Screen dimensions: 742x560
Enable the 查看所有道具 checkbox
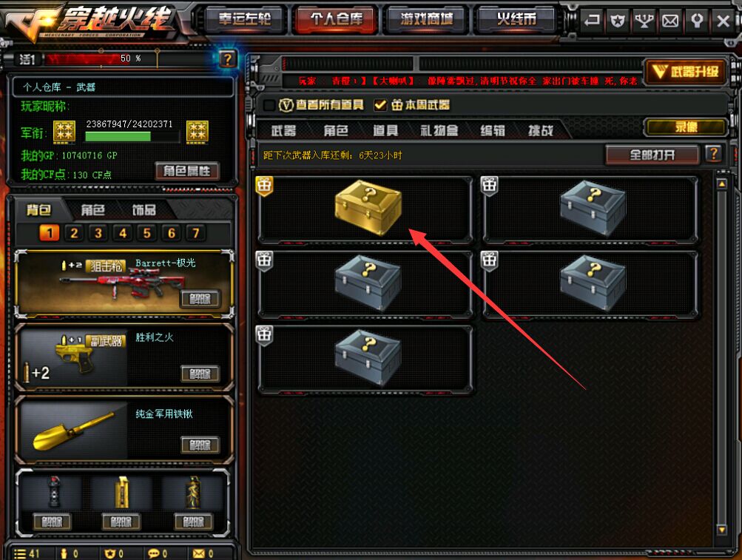click(269, 105)
